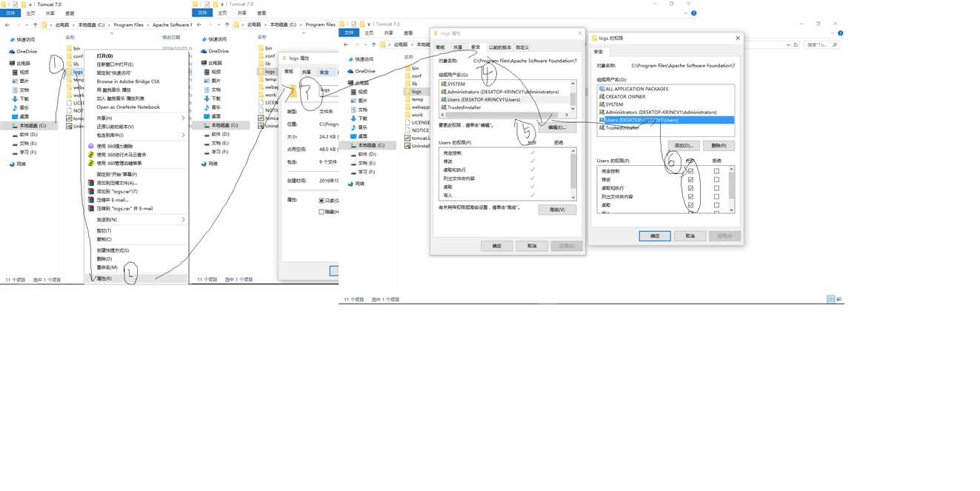Toggle 读取和执行 allow checkbox
This screenshot has height=491, width=980.
(690, 188)
